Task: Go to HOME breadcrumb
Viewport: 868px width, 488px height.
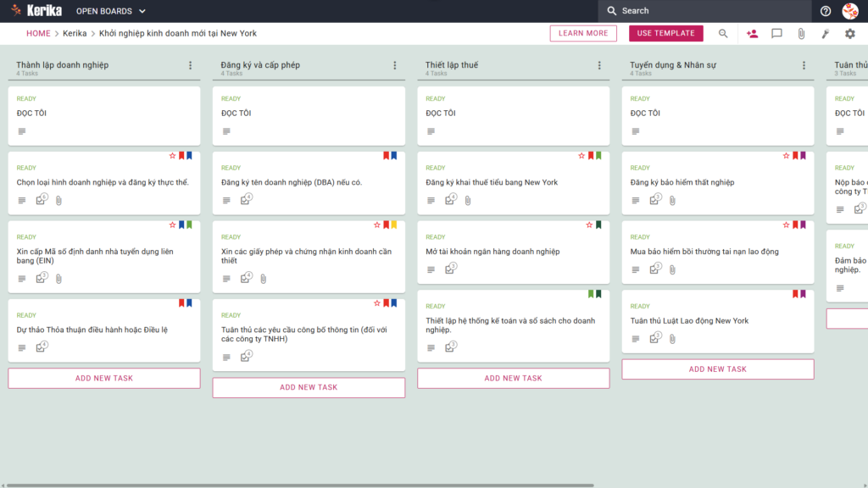Action: point(38,33)
